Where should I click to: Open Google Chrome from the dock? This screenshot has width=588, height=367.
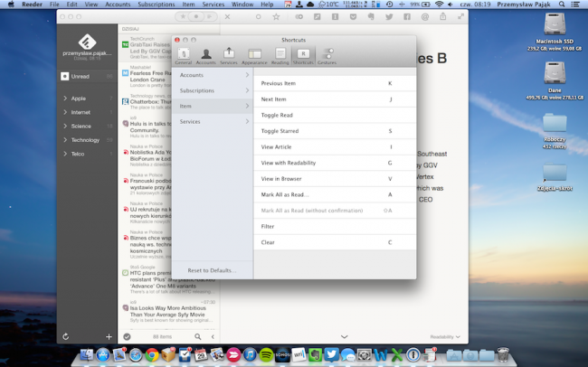[152, 353]
